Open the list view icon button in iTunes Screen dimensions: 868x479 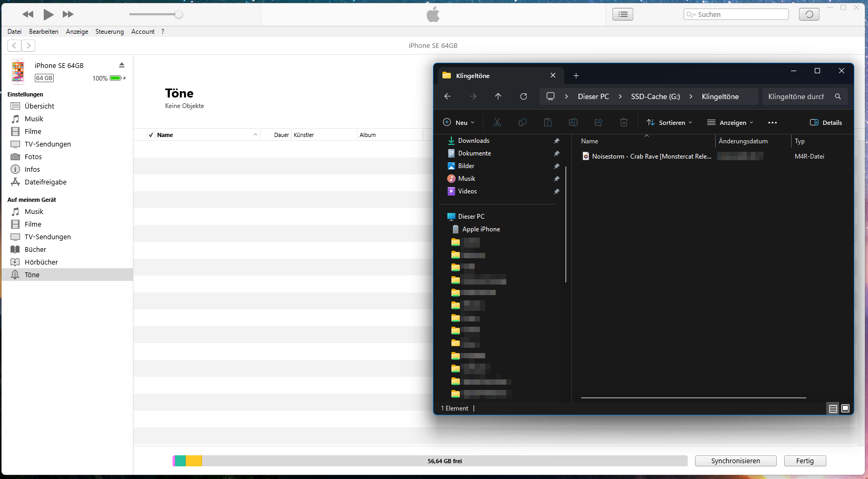(x=622, y=14)
